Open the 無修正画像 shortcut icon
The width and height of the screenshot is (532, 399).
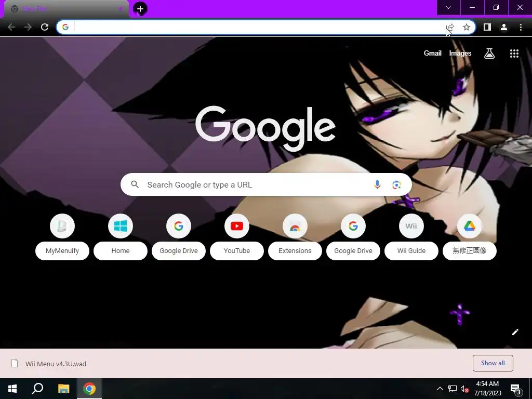470,226
